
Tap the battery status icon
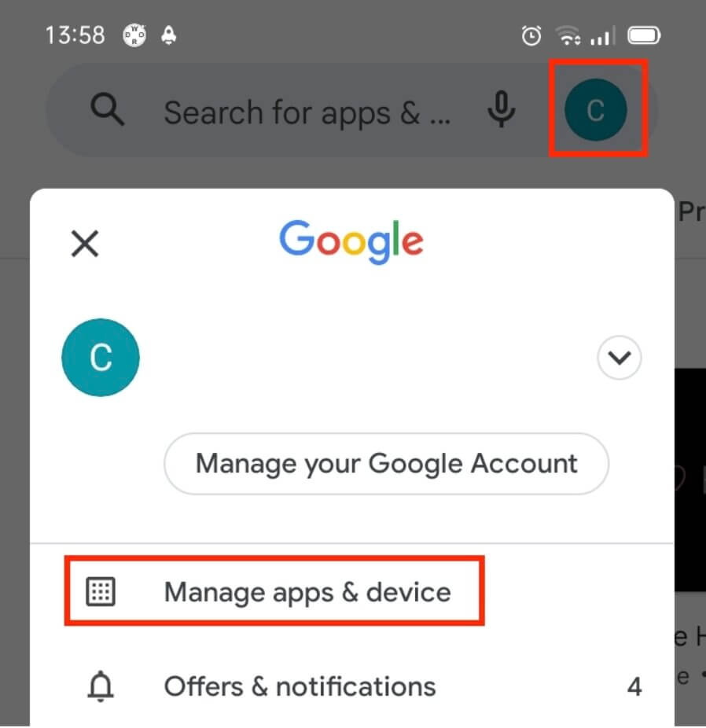[644, 35]
